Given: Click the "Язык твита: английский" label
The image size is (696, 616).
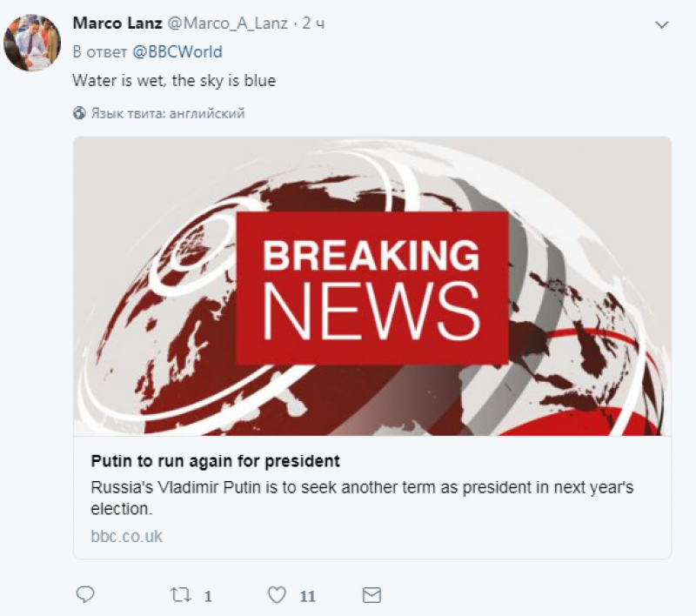Looking at the screenshot, I should click(x=168, y=113).
